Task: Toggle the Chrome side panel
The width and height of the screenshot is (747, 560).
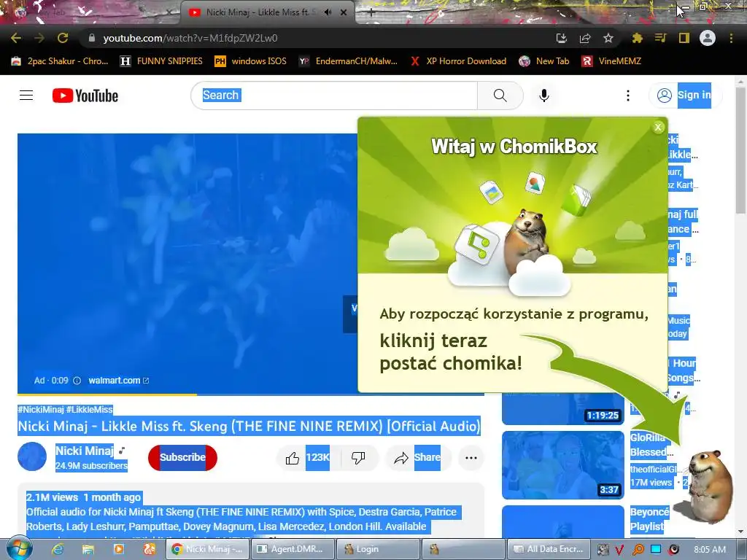Action: [684, 38]
